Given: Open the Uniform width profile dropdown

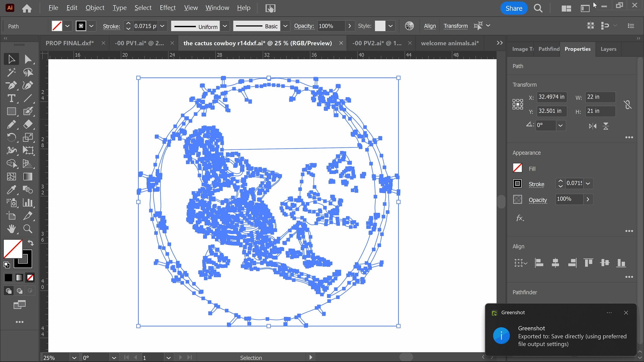Looking at the screenshot, I should pyautogui.click(x=225, y=26).
